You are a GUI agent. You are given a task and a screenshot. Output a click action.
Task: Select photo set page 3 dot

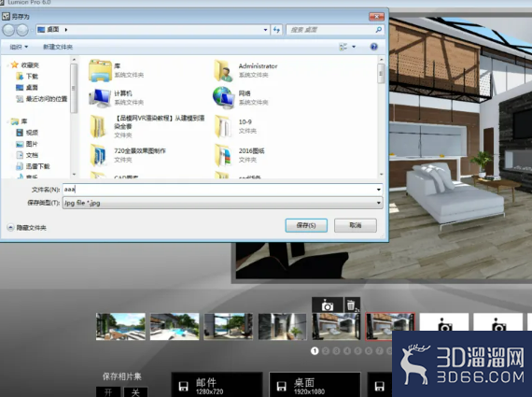[336, 351]
